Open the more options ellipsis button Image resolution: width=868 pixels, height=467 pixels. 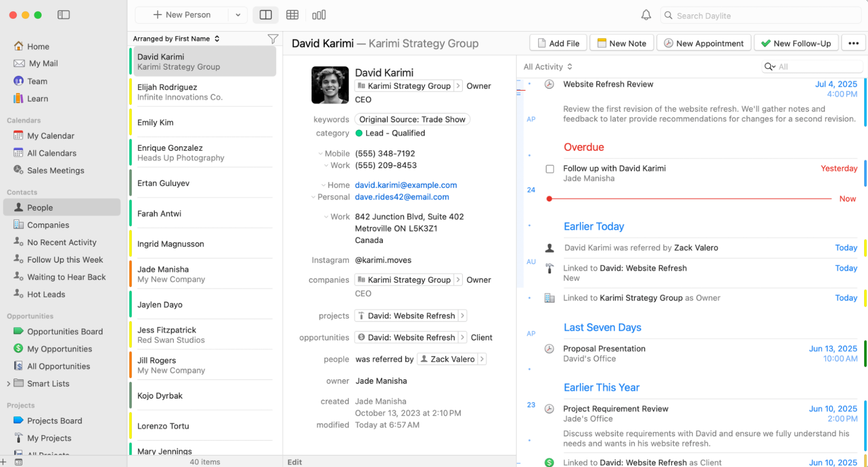point(853,43)
